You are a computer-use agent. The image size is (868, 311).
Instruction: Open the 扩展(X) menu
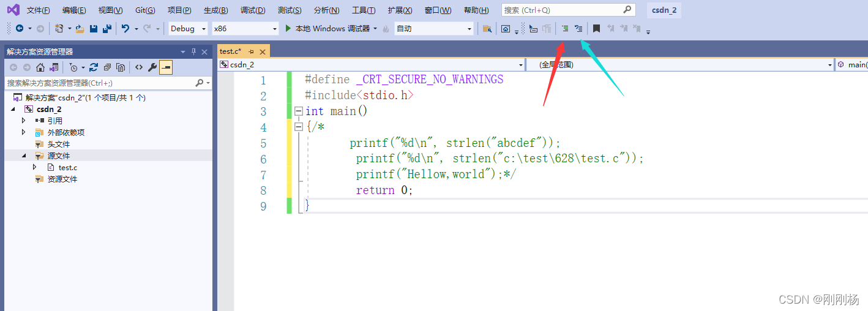pos(400,10)
